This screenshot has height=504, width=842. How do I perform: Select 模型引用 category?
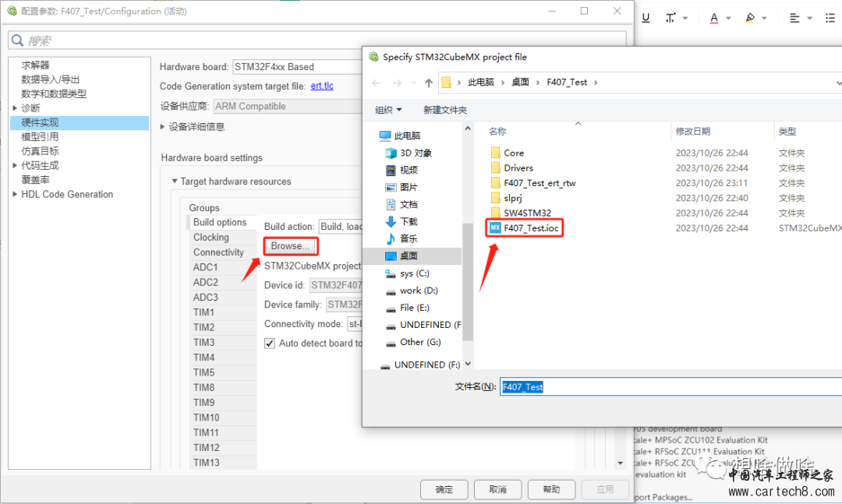pyautogui.click(x=40, y=137)
